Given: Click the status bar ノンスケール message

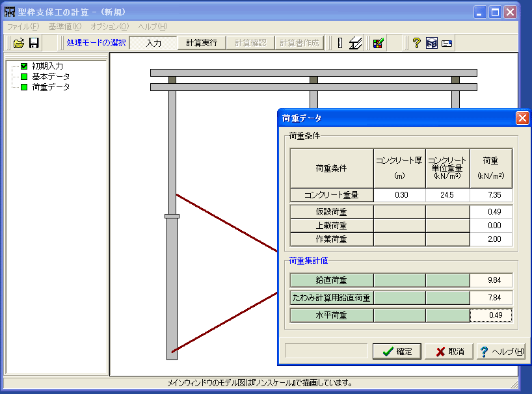Looking at the screenshot, I should point(260,383).
